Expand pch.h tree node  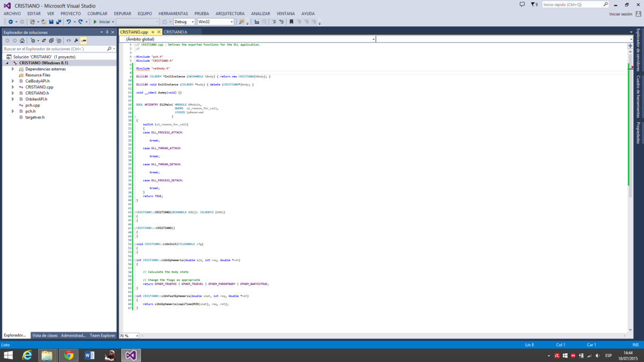click(x=13, y=111)
